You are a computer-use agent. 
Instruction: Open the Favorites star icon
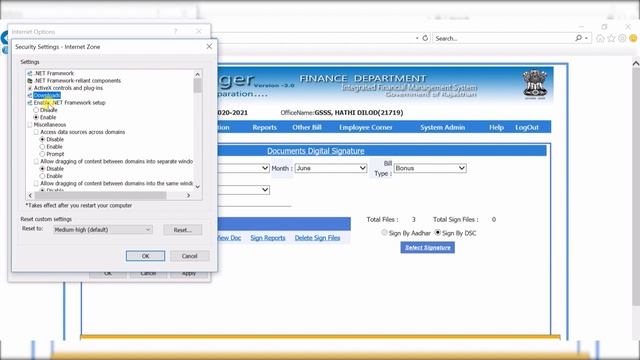[611, 38]
